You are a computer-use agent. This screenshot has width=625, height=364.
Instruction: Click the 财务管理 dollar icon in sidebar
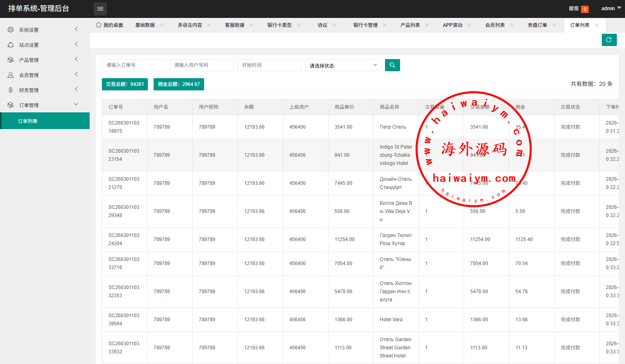pos(11,90)
